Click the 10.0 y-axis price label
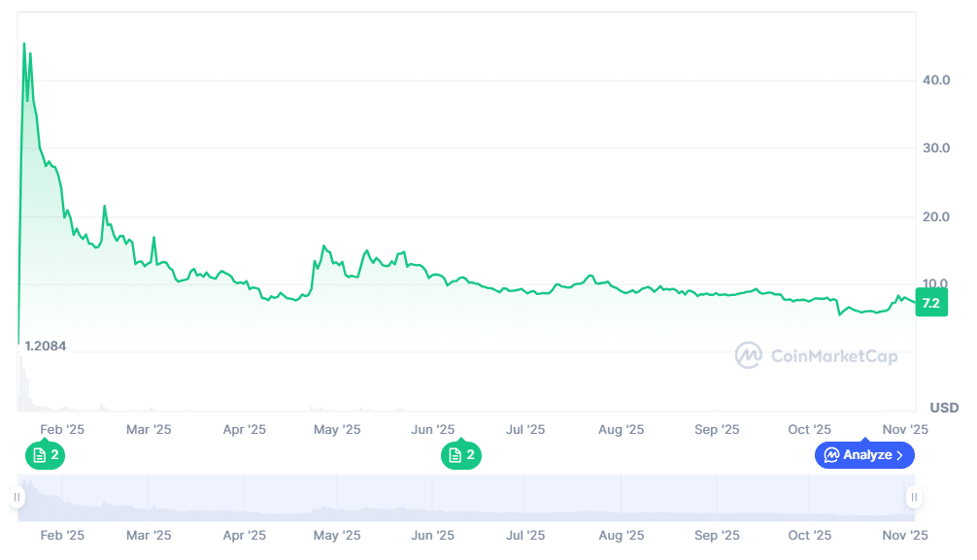This screenshot has width=977, height=560. coord(936,284)
